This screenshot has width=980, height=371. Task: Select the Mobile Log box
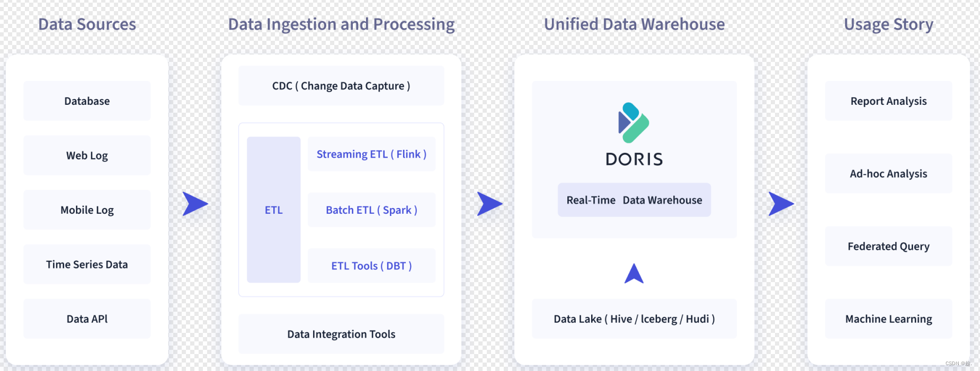87,210
